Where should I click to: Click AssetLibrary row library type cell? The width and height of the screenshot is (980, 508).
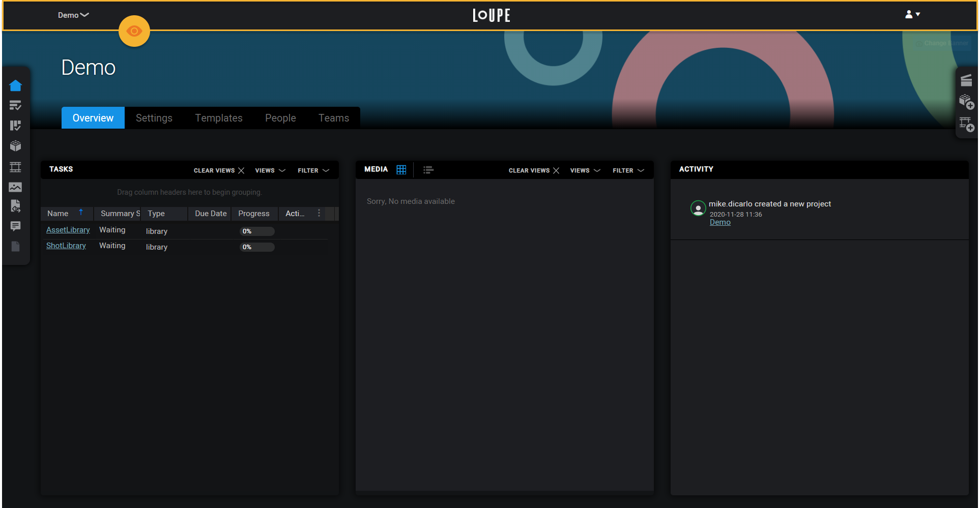[157, 231]
